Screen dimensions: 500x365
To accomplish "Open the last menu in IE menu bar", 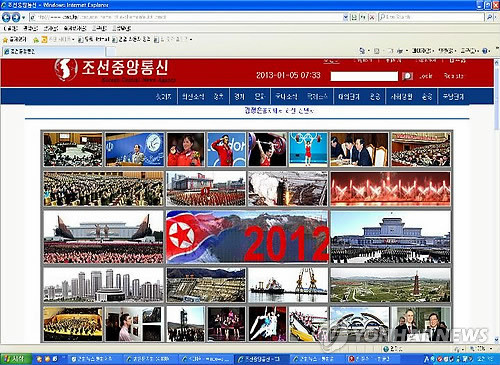I will click(x=122, y=28).
